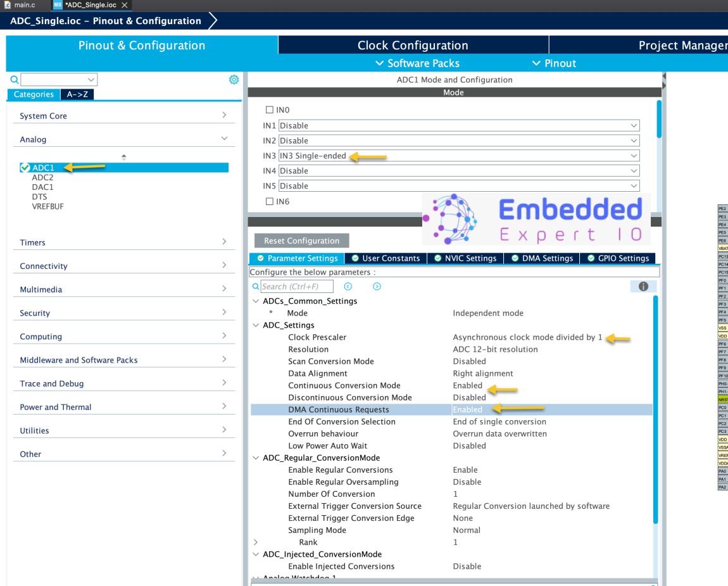The height and width of the screenshot is (586, 728).
Task: Expand the Rank parameter row
Action: click(x=256, y=542)
